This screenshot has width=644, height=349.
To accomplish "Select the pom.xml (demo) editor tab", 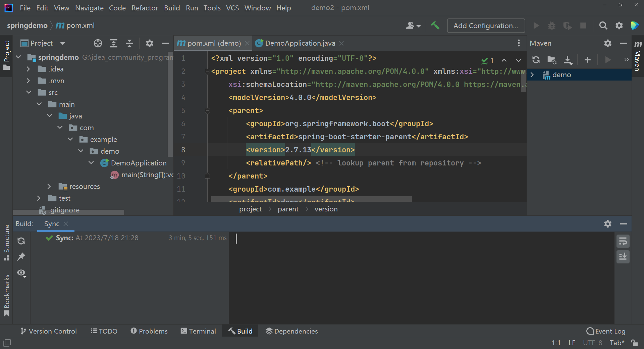I will pyautogui.click(x=214, y=43).
